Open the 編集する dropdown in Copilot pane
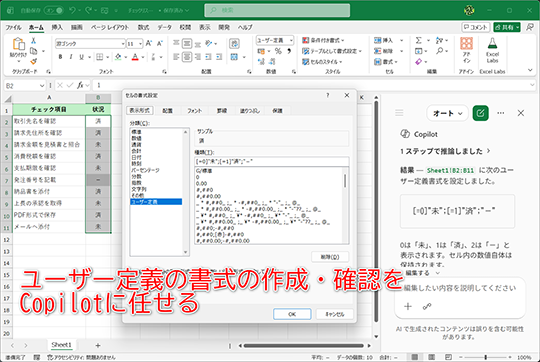 point(423,273)
